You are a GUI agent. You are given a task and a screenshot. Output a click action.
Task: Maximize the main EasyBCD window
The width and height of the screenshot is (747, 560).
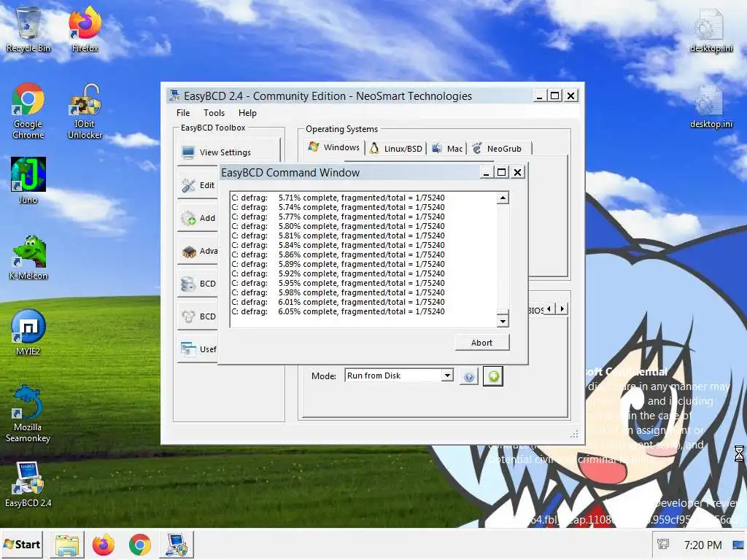[x=555, y=96]
